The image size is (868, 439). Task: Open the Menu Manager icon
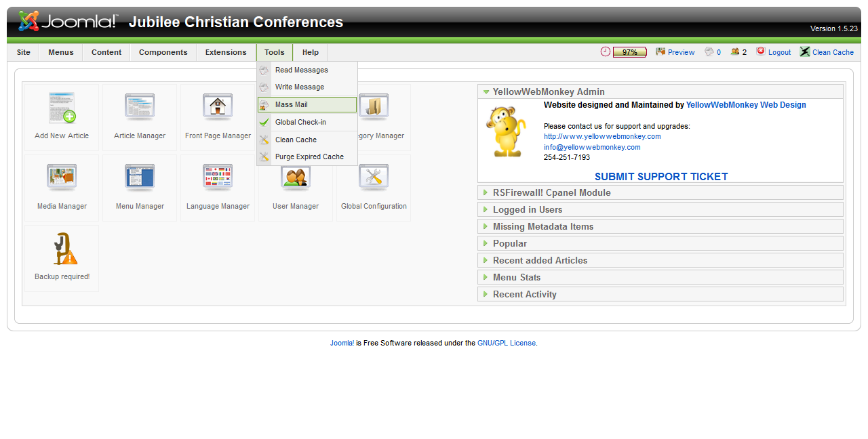point(140,178)
